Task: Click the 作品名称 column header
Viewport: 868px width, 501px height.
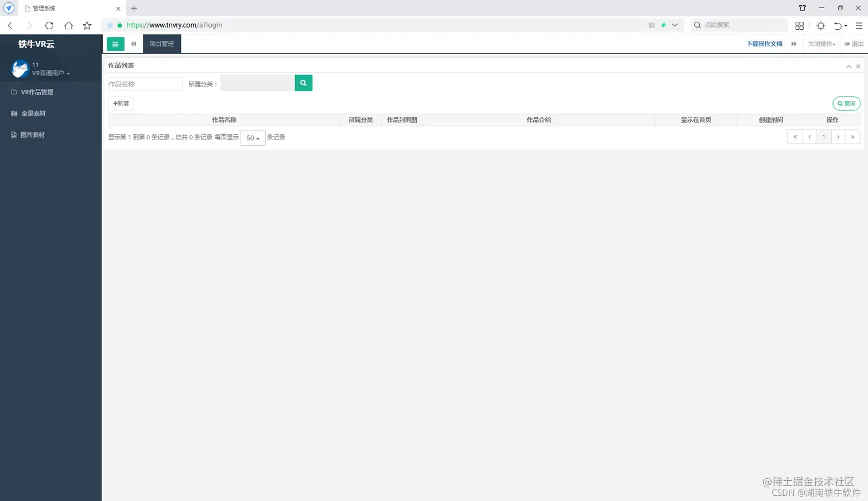Action: point(224,120)
